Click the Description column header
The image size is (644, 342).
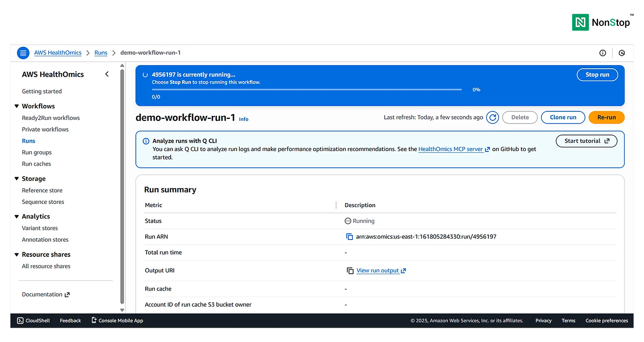click(x=360, y=205)
